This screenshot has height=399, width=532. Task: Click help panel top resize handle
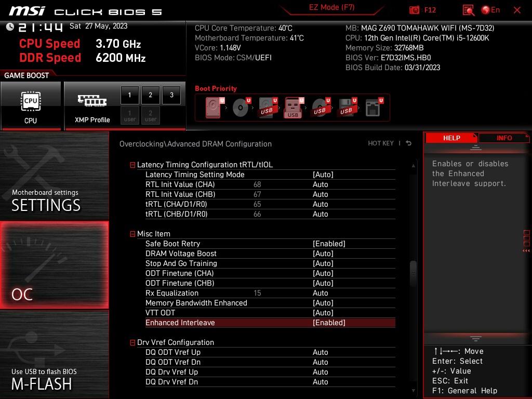[476, 148]
